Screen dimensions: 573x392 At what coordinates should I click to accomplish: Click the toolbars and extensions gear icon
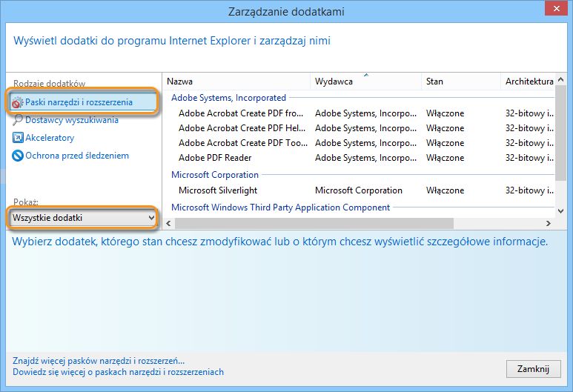pyautogui.click(x=17, y=103)
